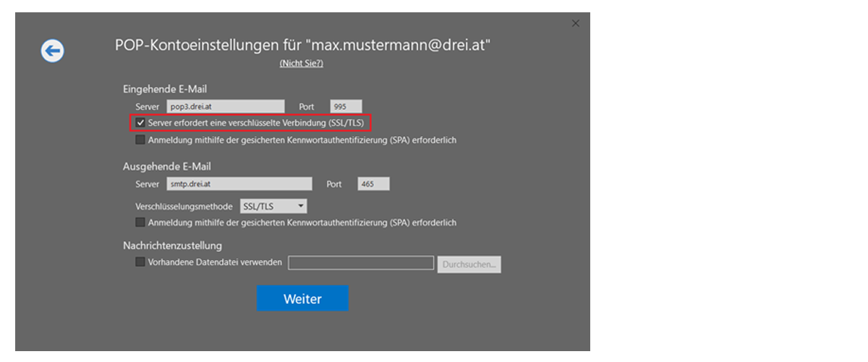
Task: Click the Durchsuchen... button
Action: tap(469, 264)
